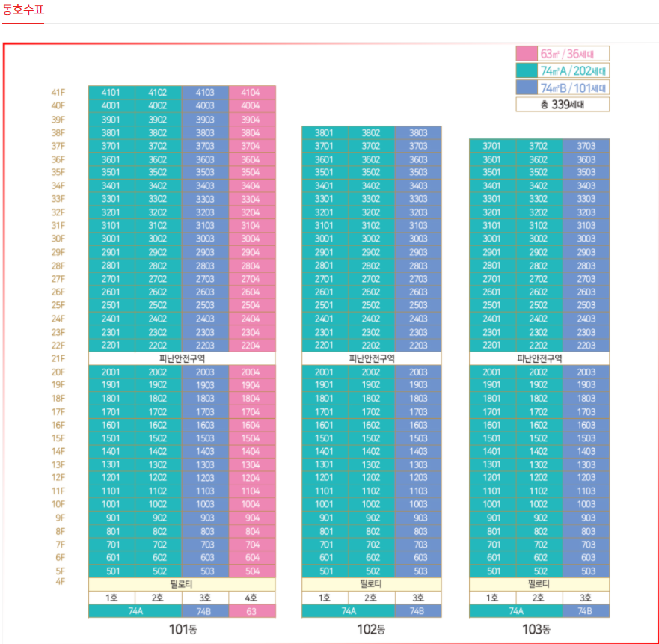
Task: Click unit 2502 in 103동
Action: pyautogui.click(x=539, y=305)
